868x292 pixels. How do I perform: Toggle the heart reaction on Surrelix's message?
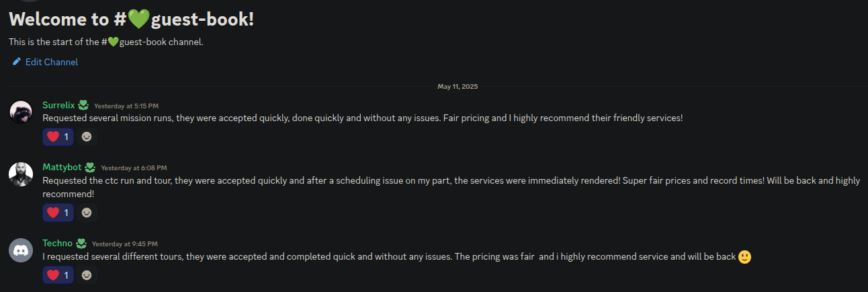(58, 137)
